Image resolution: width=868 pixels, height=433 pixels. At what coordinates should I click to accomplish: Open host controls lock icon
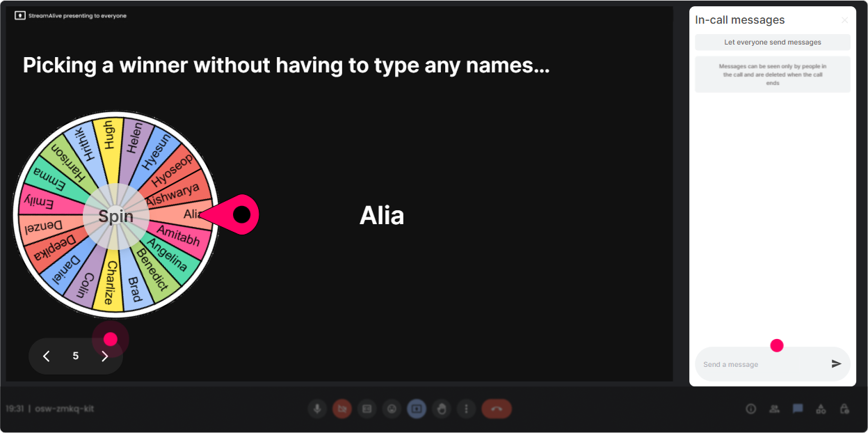[844, 409]
